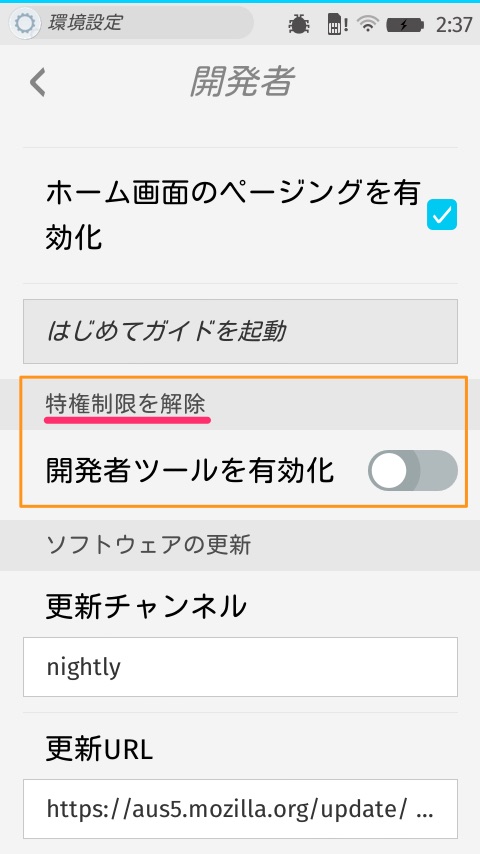Image resolution: width=480 pixels, height=854 pixels.
Task: Go back using the left chevron
Action: [x=38, y=82]
